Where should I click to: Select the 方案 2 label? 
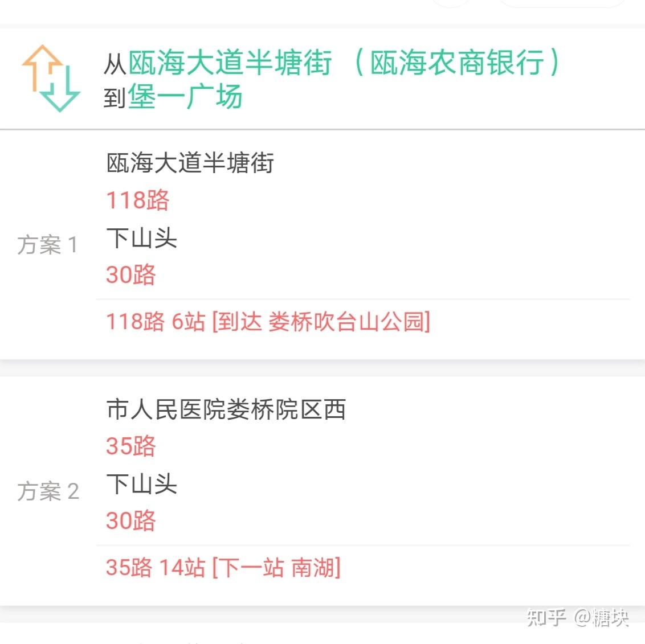48,491
